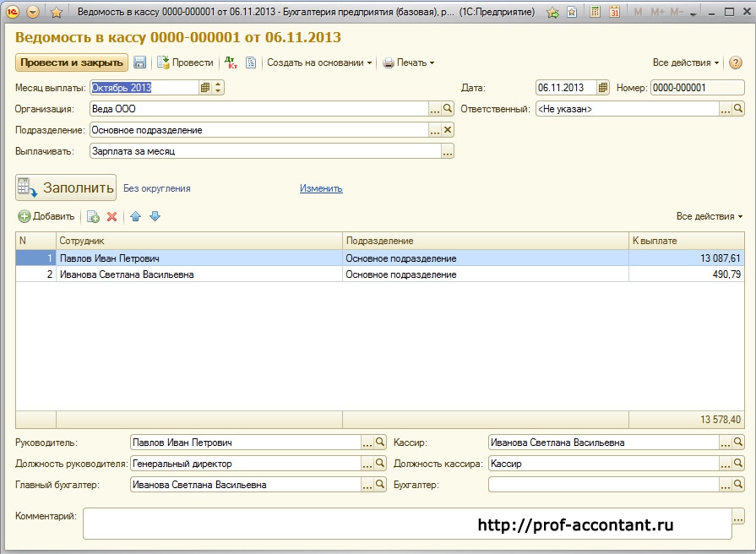Viewport: 756px width, 554px height.
Task: Click the Заполнить fill button
Action: (66, 187)
